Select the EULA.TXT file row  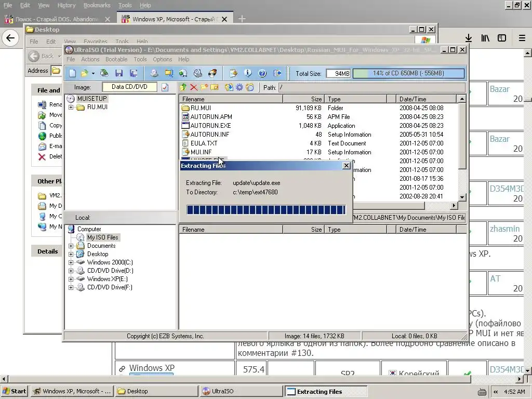(x=318, y=143)
